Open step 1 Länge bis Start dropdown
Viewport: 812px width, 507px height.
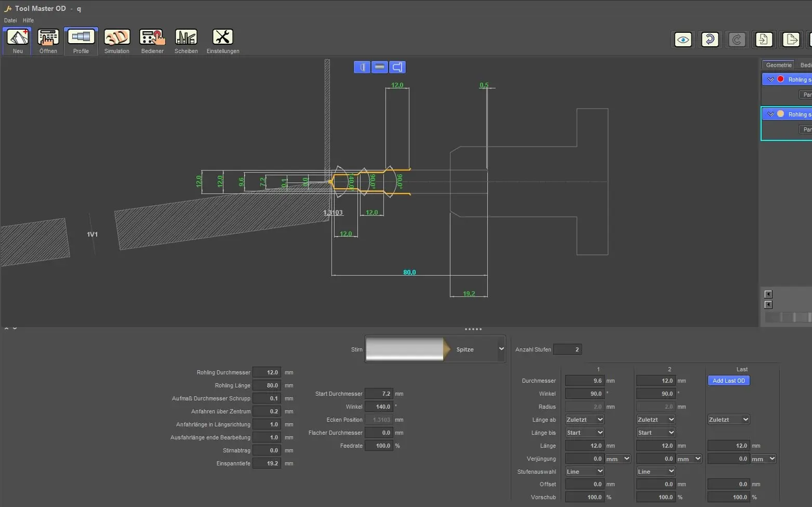coord(584,433)
